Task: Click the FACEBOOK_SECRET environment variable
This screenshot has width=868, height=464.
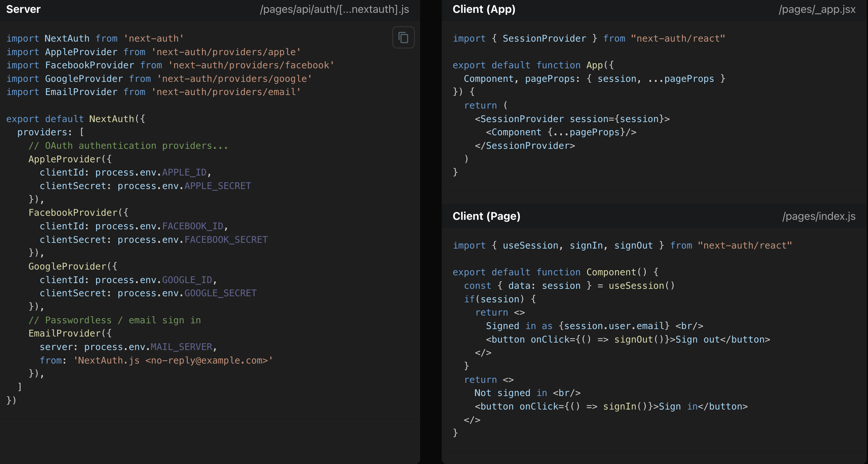Action: [226, 240]
